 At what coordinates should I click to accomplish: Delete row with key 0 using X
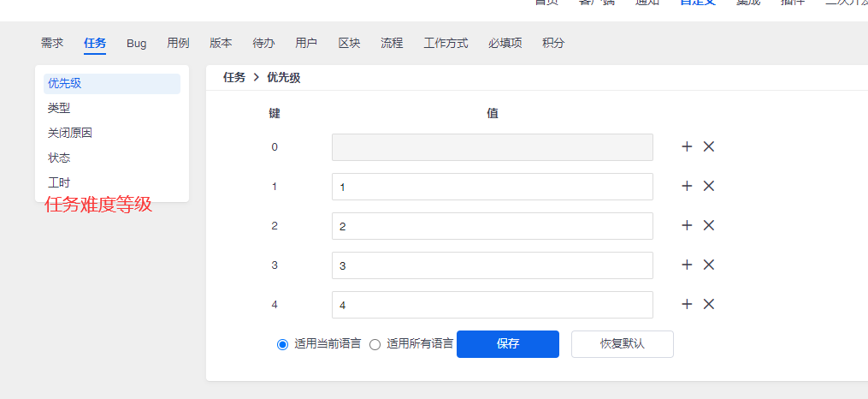[x=709, y=146]
